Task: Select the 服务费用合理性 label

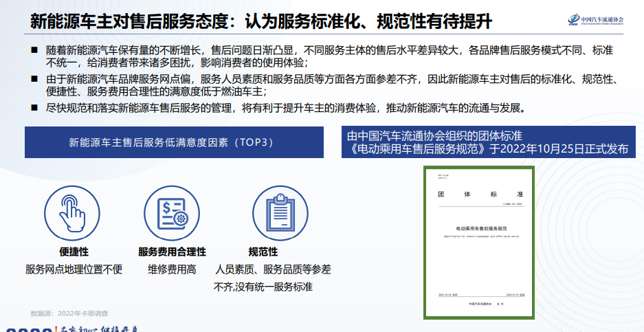Action: point(172,252)
